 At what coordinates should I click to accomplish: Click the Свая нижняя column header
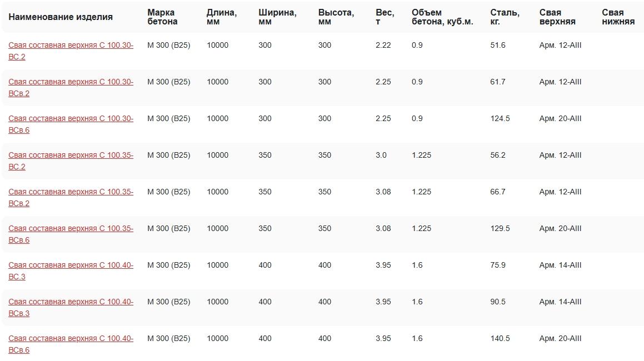coord(618,17)
